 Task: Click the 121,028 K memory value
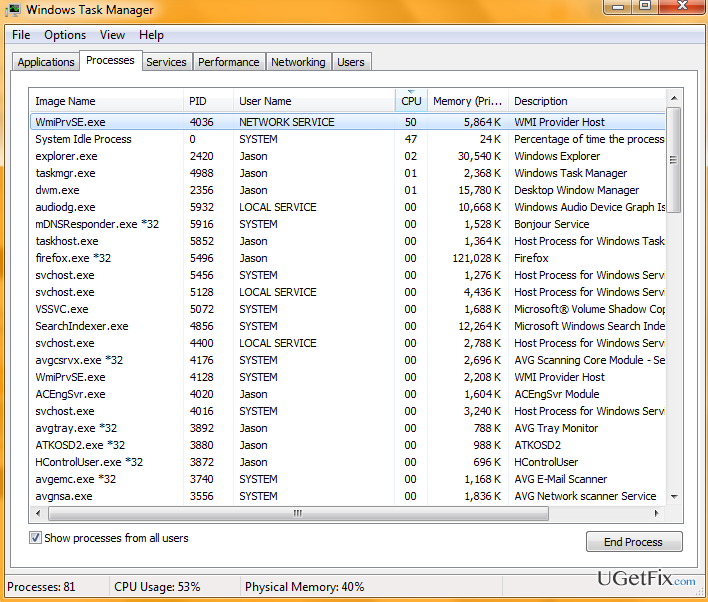(x=477, y=258)
